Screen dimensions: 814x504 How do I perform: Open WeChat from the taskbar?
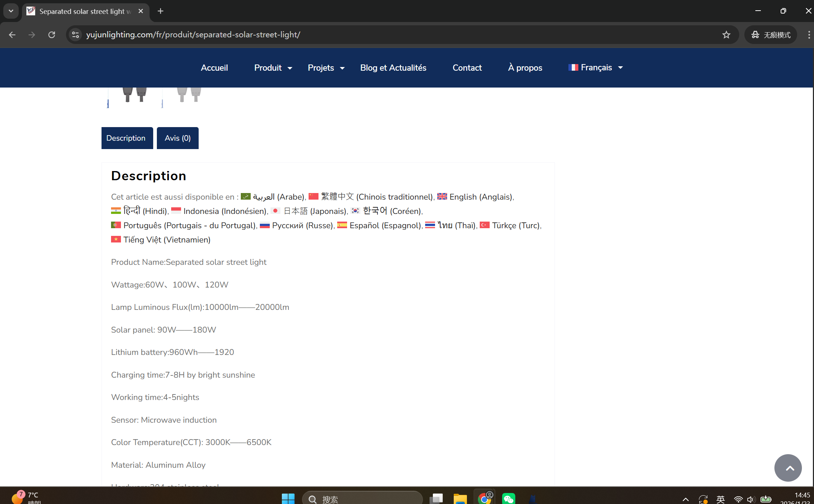click(x=508, y=499)
